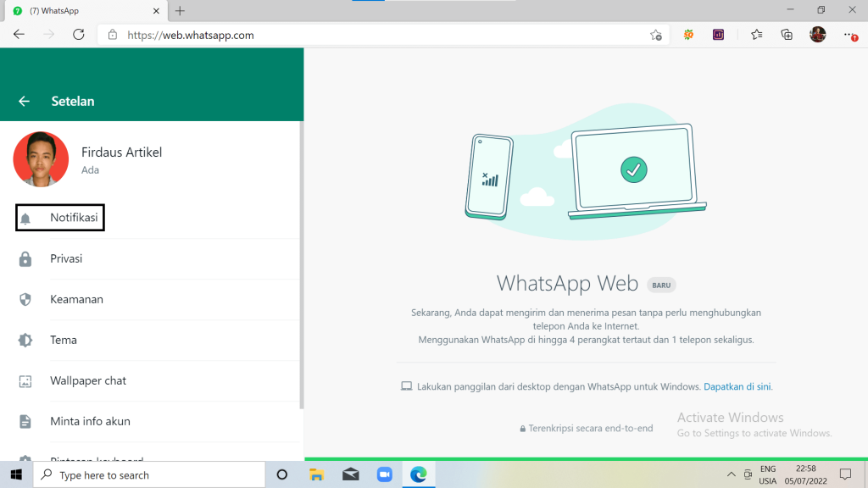Click the Keamanan shield icon

click(x=25, y=300)
